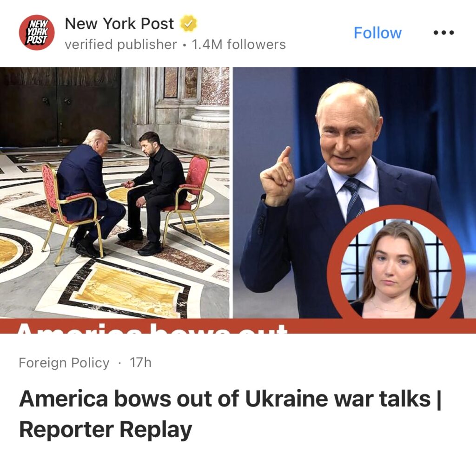Tap the circular reporter inset portrait
476x459 pixels.
point(396,269)
